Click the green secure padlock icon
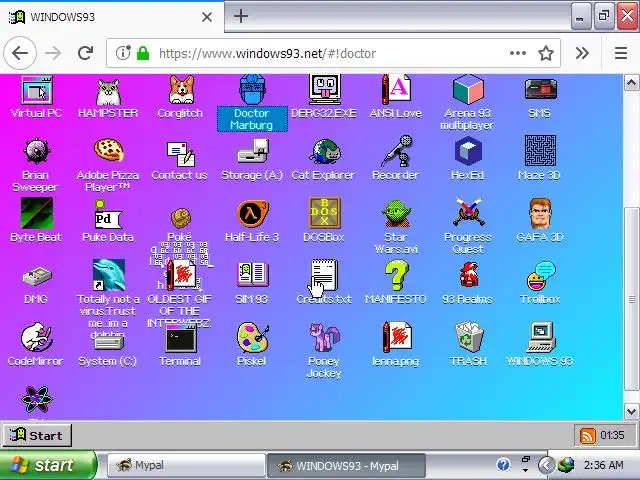Viewport: 640px width, 480px height. coord(143,53)
